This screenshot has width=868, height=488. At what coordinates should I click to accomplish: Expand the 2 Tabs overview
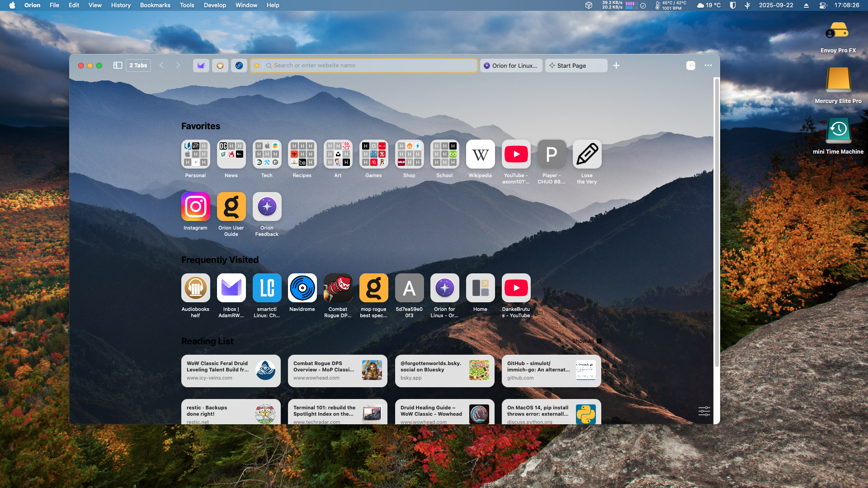(x=138, y=65)
